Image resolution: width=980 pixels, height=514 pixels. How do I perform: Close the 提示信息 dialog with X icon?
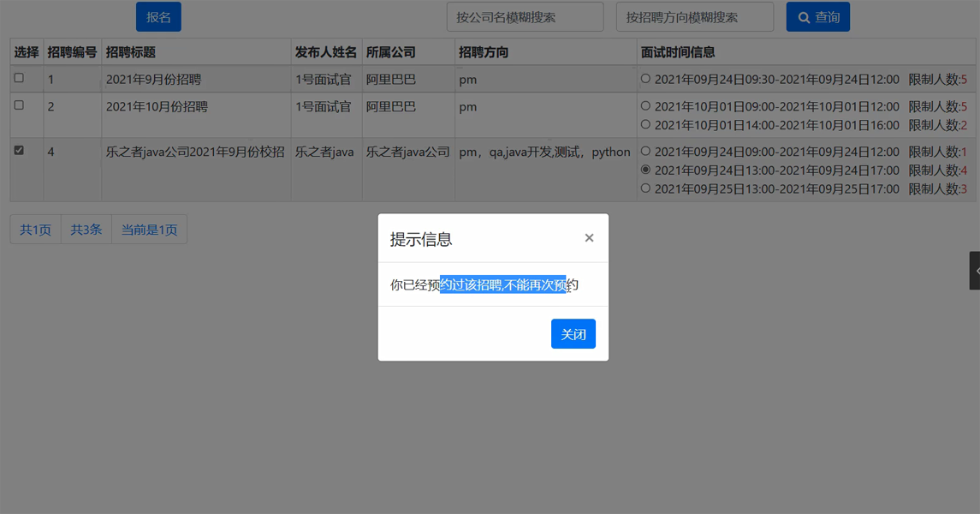(589, 238)
